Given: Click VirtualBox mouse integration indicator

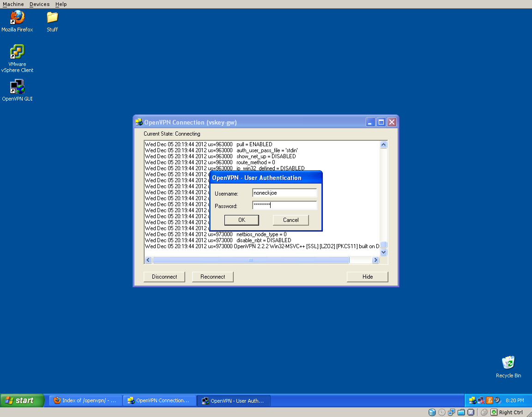Looking at the screenshot, I should 484,412.
